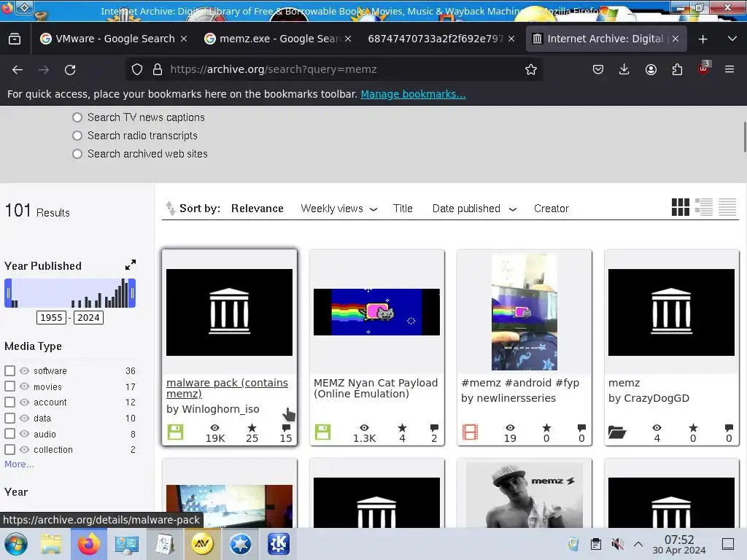Switch to the 68747470733a2f2f692e797 tab
This screenshot has height=560, width=747.
(x=436, y=39)
